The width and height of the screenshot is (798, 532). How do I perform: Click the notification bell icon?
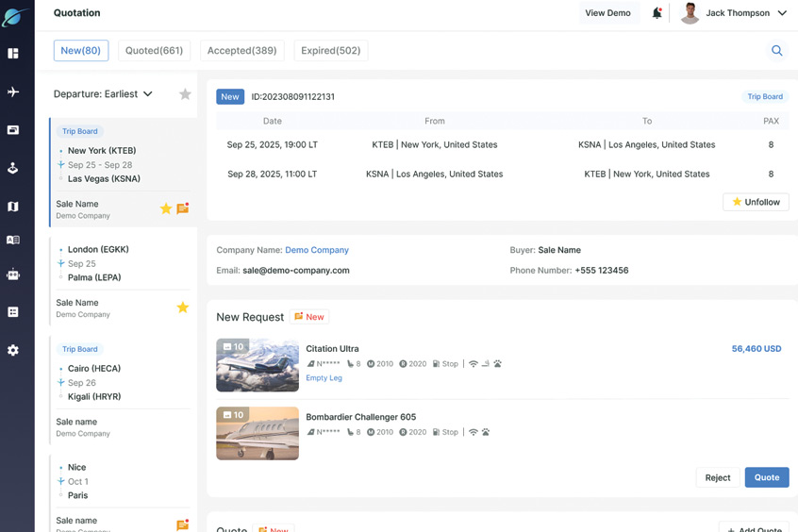pyautogui.click(x=657, y=13)
